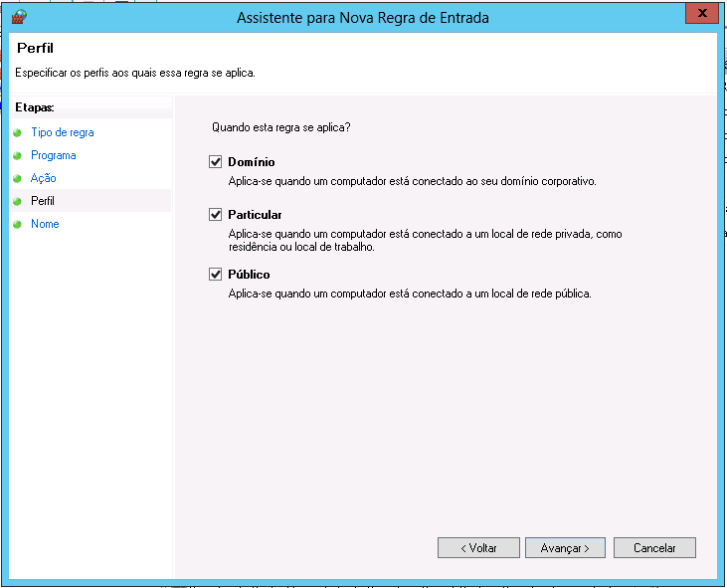The width and height of the screenshot is (727, 588).
Task: Navigate to the Nome step
Action: click(x=45, y=224)
